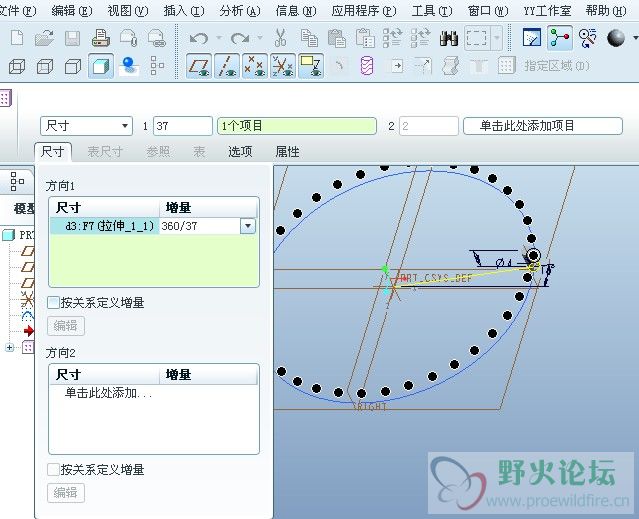Click 单击此处添加项目 collector

(x=543, y=126)
